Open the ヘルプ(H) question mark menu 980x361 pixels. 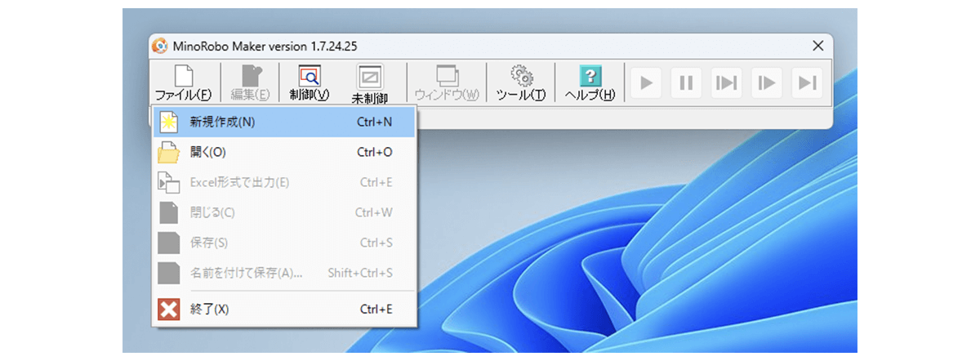[590, 82]
